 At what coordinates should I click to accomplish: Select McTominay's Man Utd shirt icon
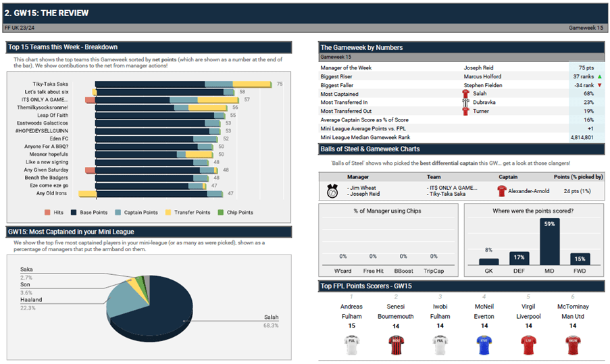tap(572, 344)
